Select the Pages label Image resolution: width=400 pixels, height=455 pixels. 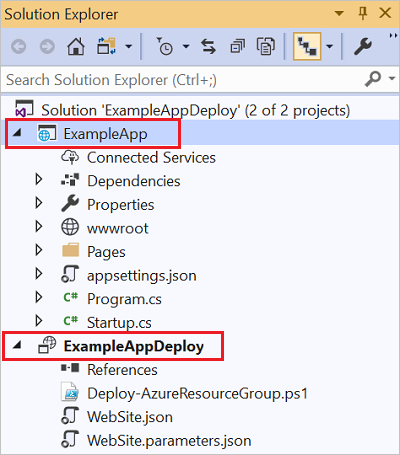[x=106, y=252]
